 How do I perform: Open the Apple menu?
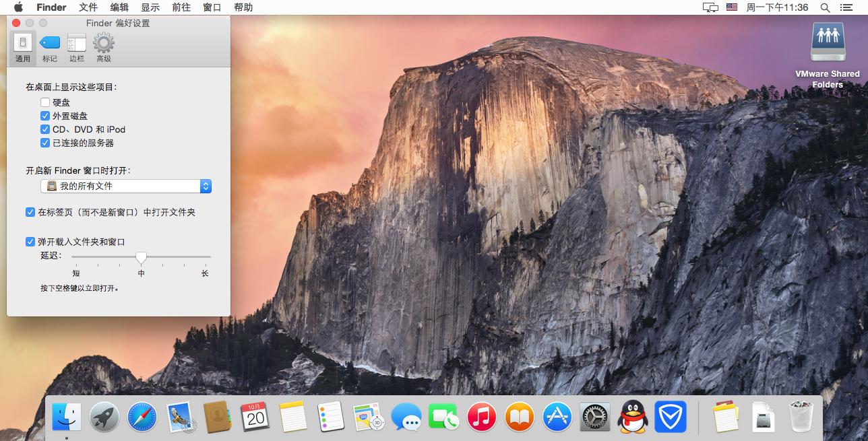18,7
